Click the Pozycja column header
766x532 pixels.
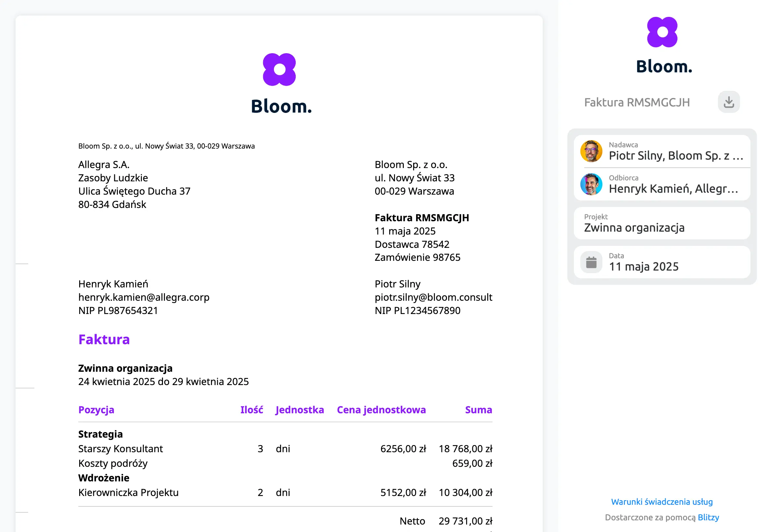pyautogui.click(x=96, y=410)
